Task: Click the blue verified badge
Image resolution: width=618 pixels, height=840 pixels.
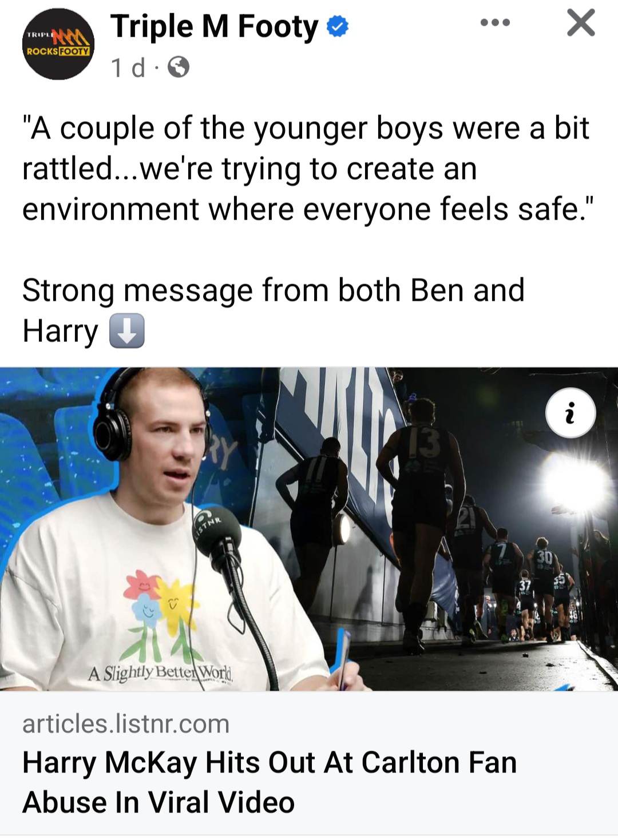Action: click(337, 27)
